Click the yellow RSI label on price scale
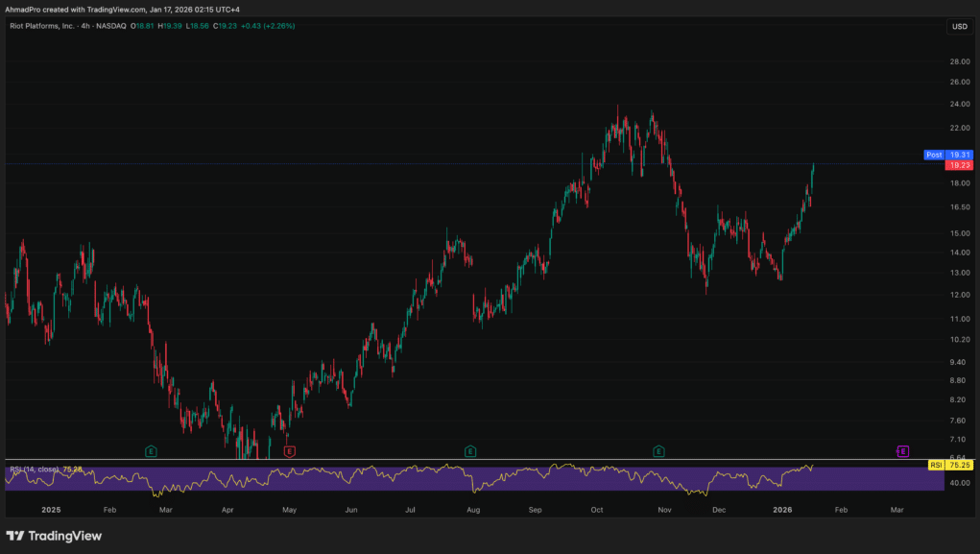Screen dimensions: 980x554 [935, 465]
